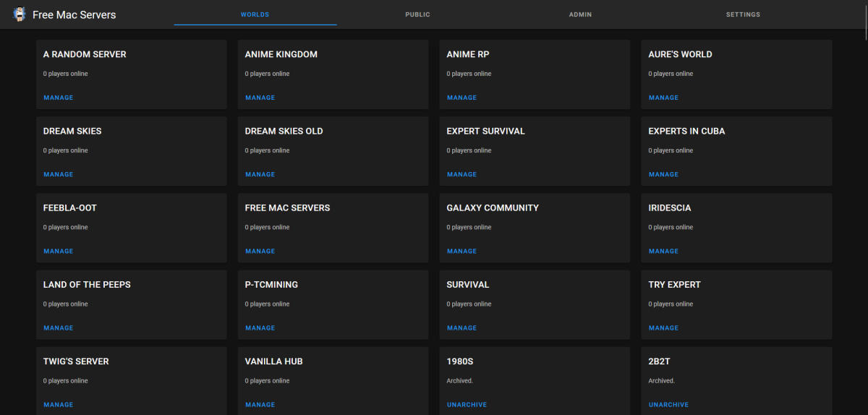Select the Worlds tab
This screenshot has height=415, width=868.
point(255,14)
